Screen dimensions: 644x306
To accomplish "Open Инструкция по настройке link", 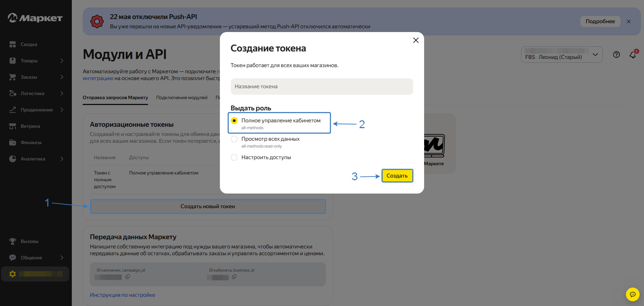I will point(123,295).
